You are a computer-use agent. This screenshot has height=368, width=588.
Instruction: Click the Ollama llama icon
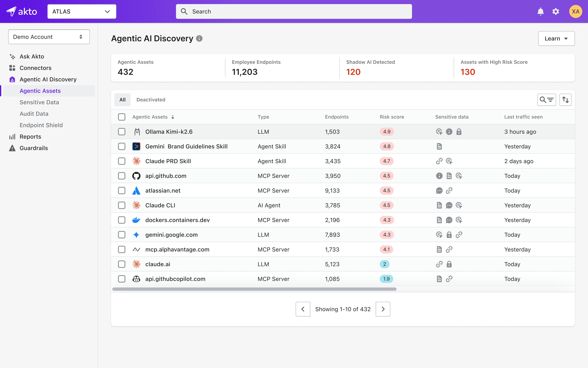tap(137, 132)
